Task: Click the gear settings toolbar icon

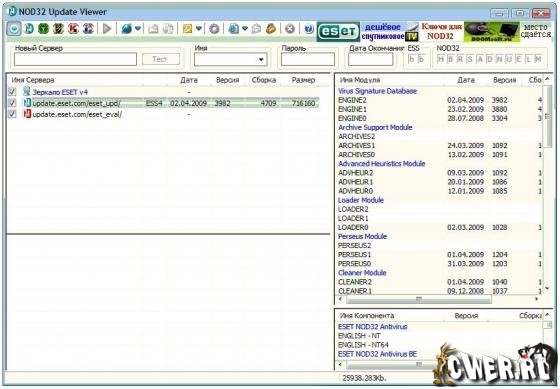Action: point(214,29)
